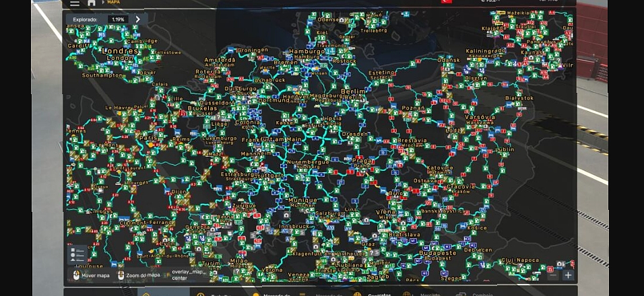Select the Zoom do mapa mouse hint
644x296 pixels.
coord(139,276)
